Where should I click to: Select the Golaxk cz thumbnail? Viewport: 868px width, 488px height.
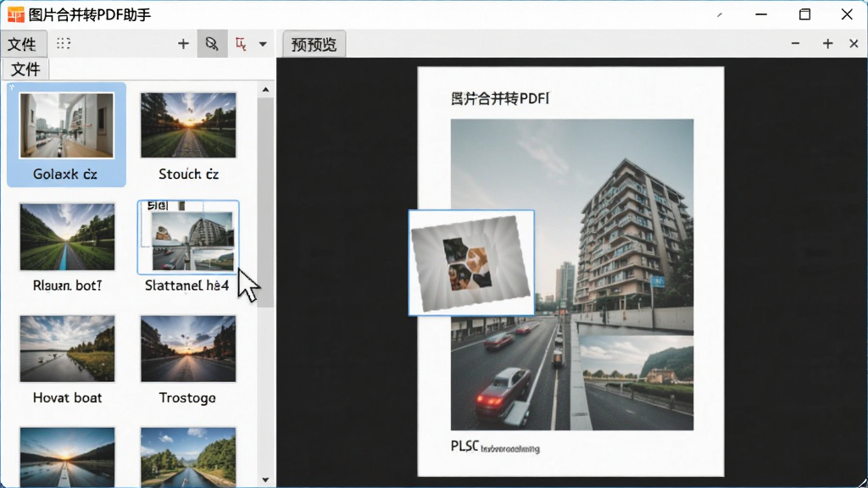click(66, 125)
